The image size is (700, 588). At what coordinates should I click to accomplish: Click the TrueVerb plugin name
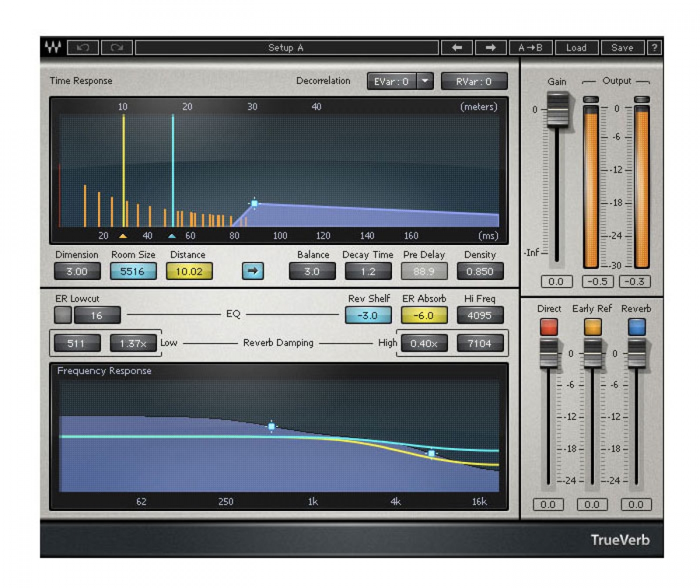pyautogui.click(x=620, y=539)
